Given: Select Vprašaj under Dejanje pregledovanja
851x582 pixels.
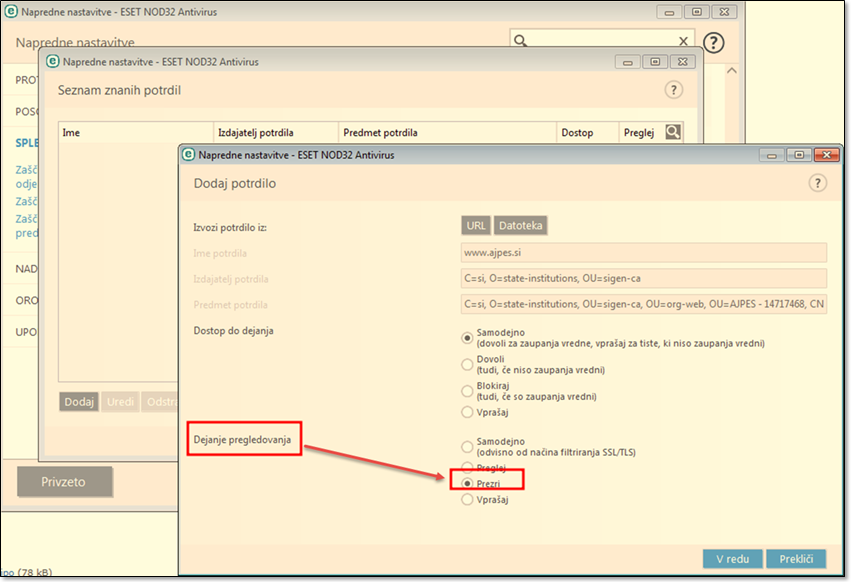Looking at the screenshot, I should pos(467,499).
